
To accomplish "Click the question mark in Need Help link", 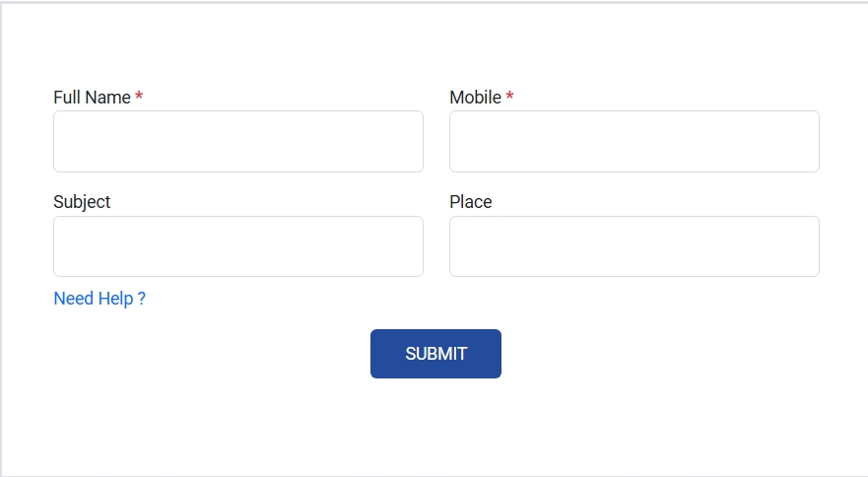I will pyautogui.click(x=142, y=299).
